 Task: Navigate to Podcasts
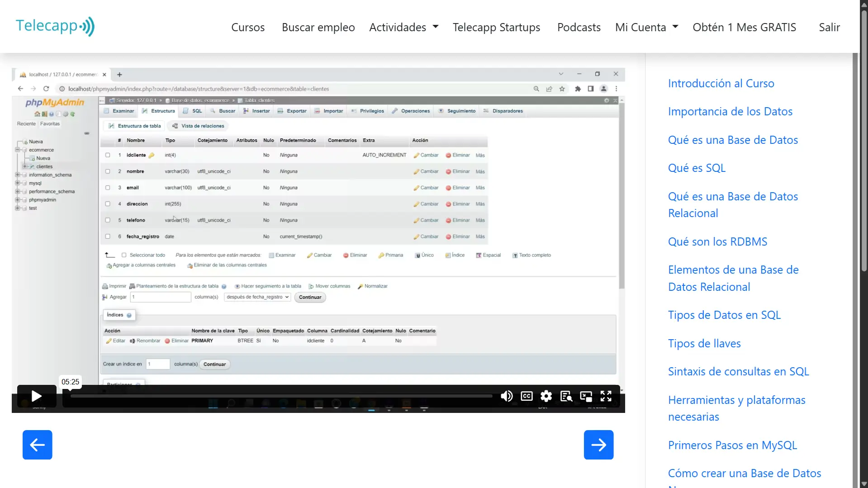click(579, 27)
